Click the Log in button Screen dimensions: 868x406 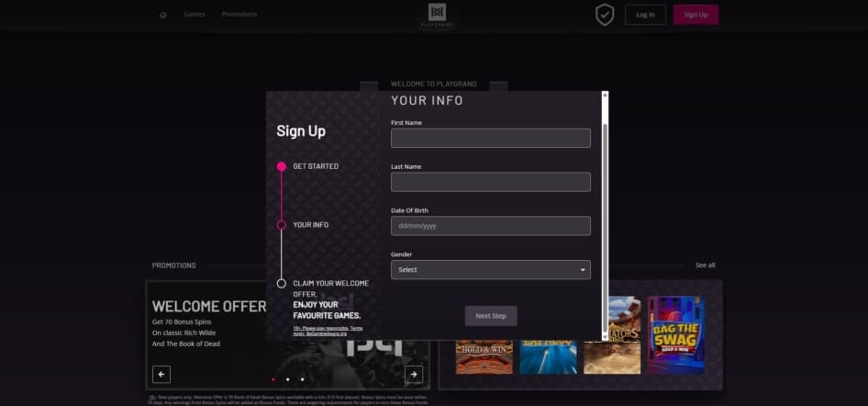pos(645,15)
